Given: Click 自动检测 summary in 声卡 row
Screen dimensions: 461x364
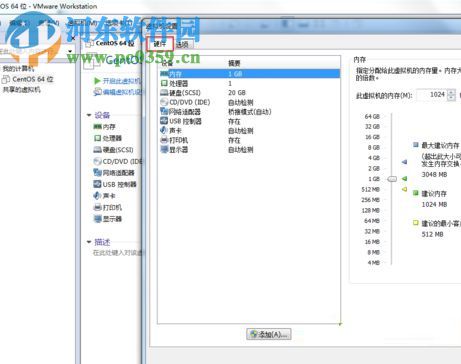Looking at the screenshot, I should pyautogui.click(x=240, y=131).
